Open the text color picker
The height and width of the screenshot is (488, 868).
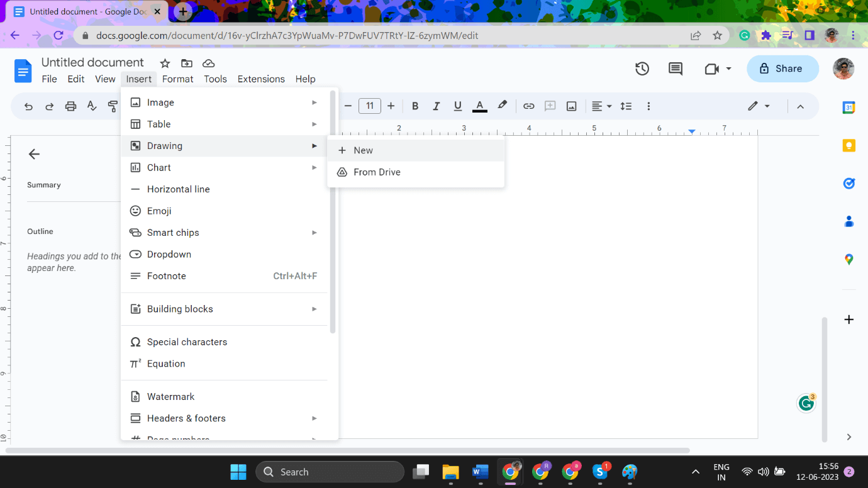tap(479, 106)
